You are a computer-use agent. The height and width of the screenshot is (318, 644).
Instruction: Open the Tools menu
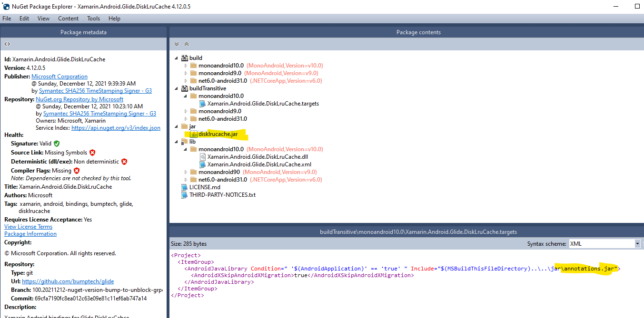point(93,19)
